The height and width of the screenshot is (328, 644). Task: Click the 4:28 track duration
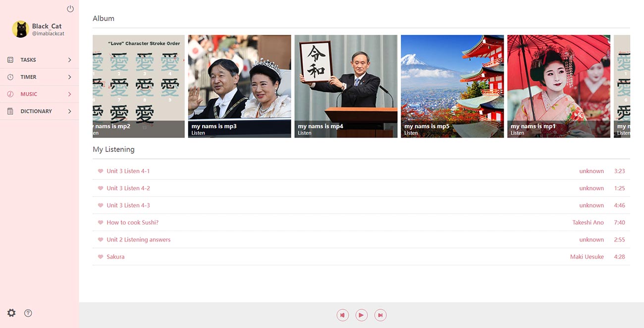619,257
